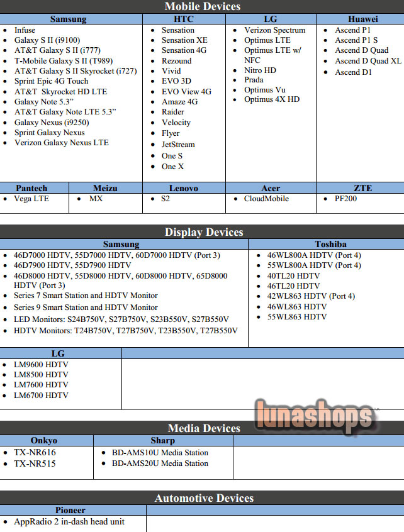
Task: Select HTC 'EVO 3D' entry
Action: point(176,81)
